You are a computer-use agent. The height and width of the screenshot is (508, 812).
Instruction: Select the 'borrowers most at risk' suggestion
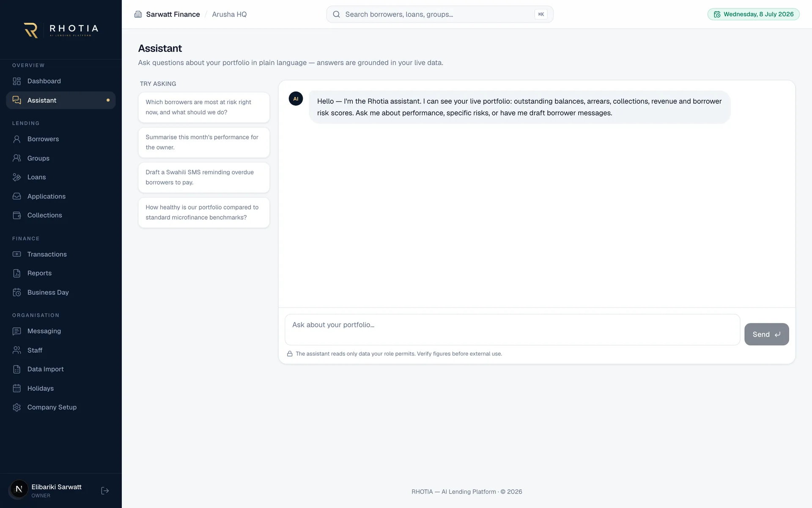[x=204, y=107]
